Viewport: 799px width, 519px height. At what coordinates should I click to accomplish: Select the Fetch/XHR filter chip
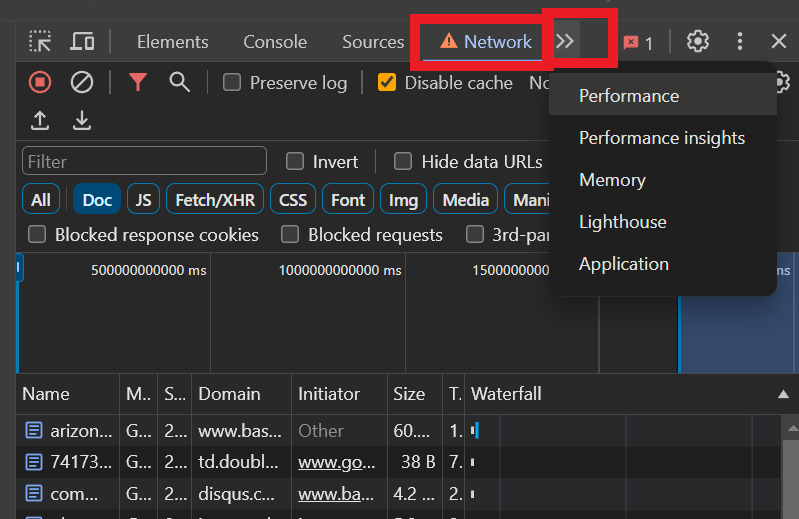[215, 200]
